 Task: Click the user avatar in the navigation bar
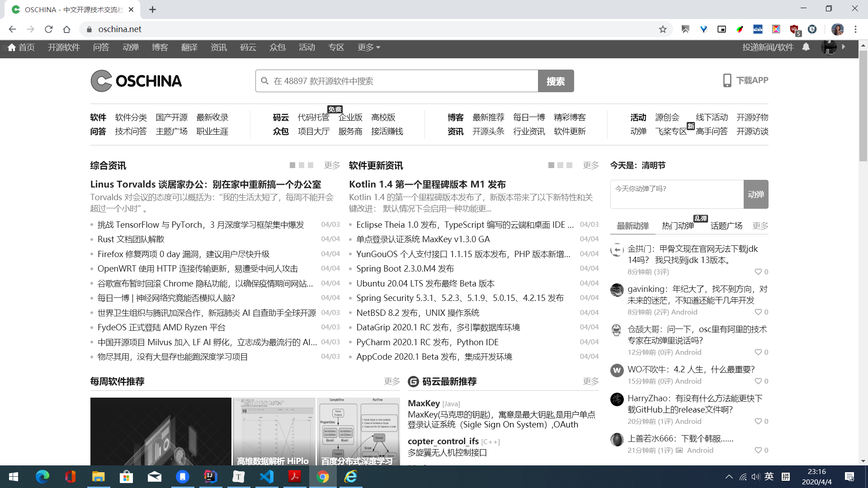[x=830, y=47]
